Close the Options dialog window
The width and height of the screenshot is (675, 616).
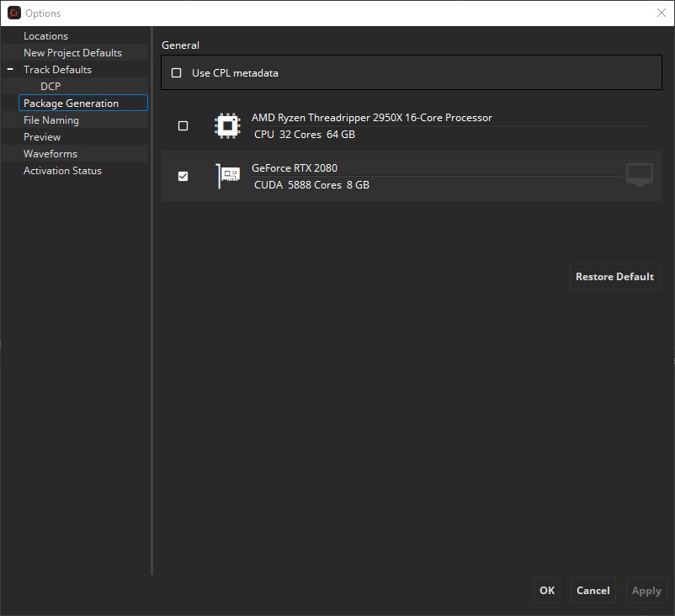[x=661, y=13]
